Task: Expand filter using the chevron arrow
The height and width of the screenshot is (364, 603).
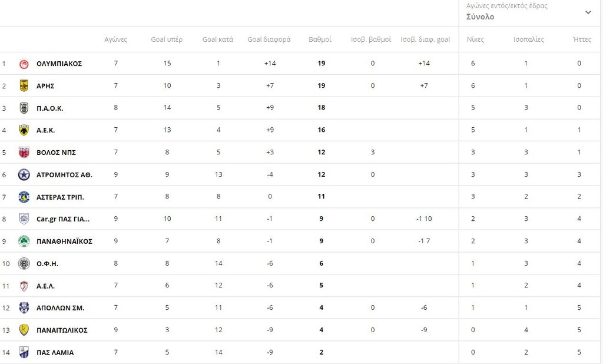Action: [588, 12]
